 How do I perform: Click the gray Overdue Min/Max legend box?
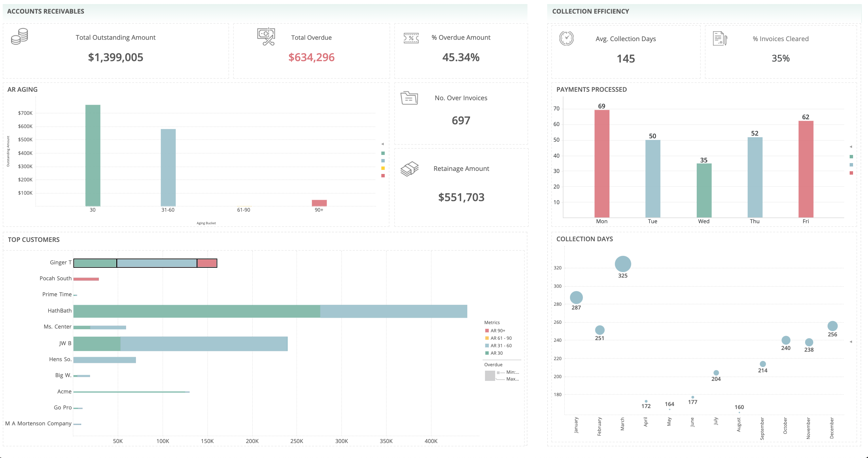click(490, 375)
